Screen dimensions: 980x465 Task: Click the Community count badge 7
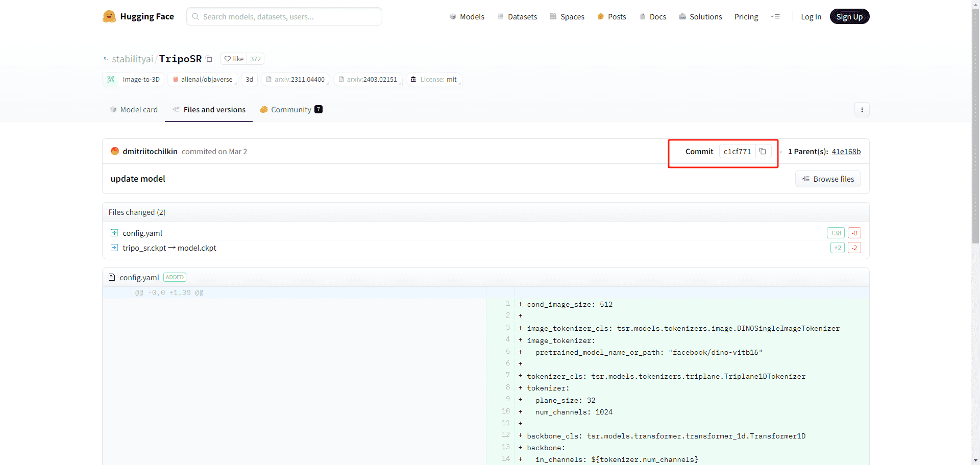(x=318, y=109)
